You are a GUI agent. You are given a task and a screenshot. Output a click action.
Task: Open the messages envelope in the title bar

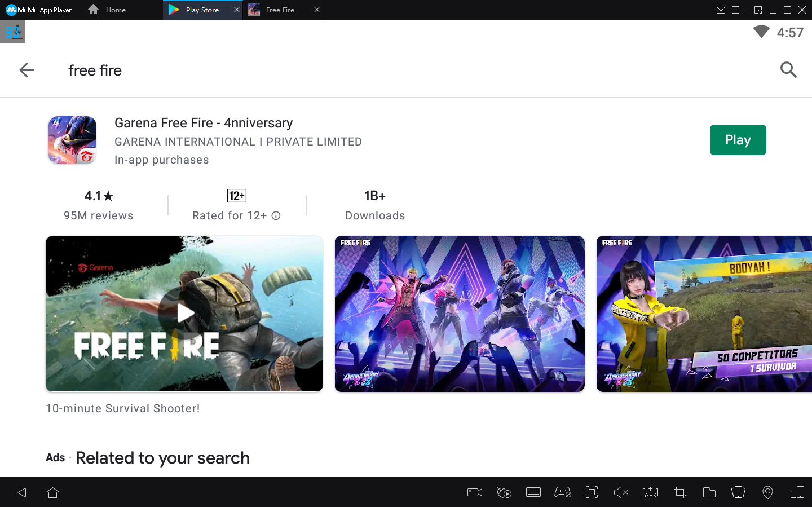coord(722,10)
